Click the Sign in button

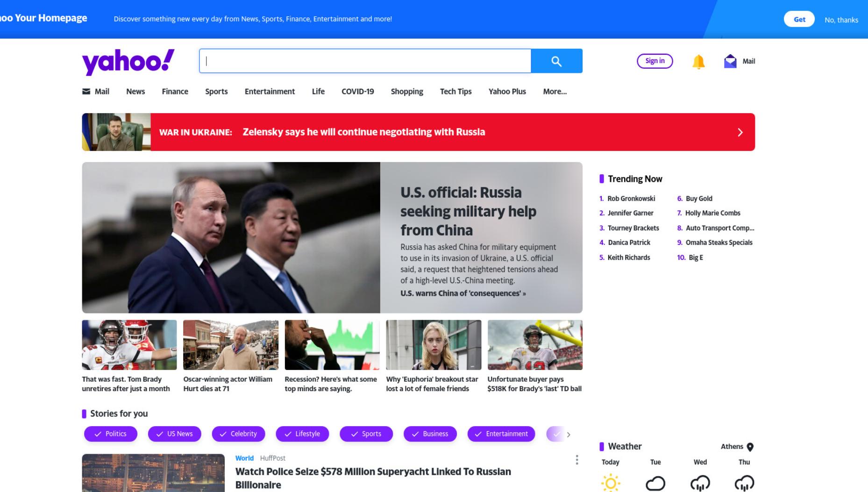click(x=655, y=61)
